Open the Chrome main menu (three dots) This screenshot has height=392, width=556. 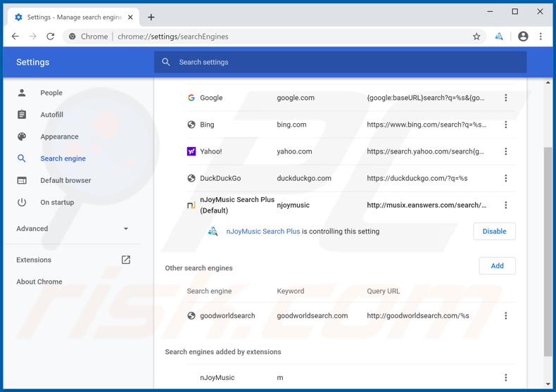[x=541, y=36]
